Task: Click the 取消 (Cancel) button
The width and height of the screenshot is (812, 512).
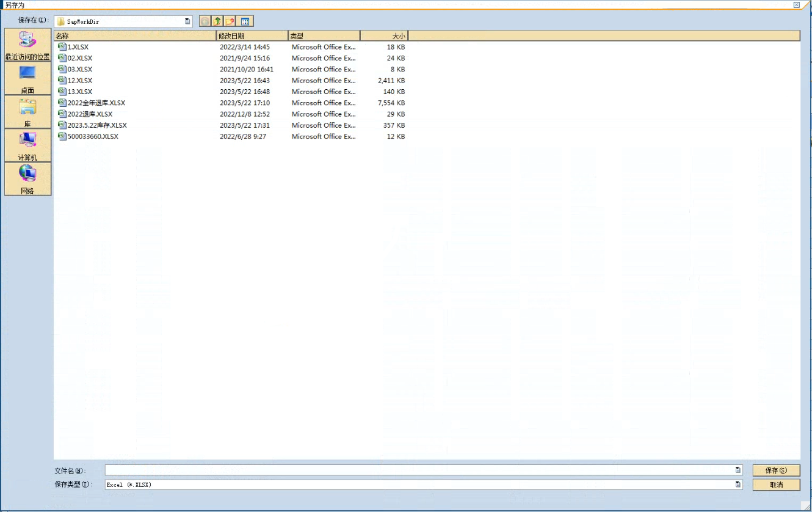Action: [x=776, y=485]
